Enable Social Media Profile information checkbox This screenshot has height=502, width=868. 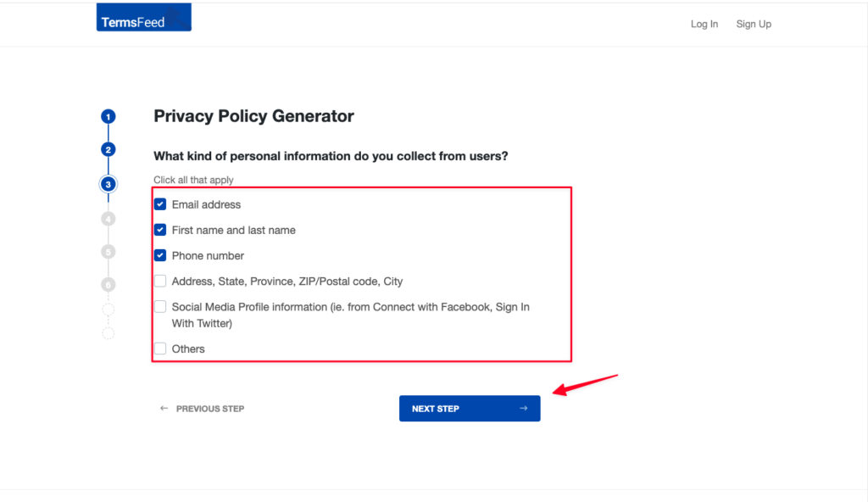tap(160, 307)
